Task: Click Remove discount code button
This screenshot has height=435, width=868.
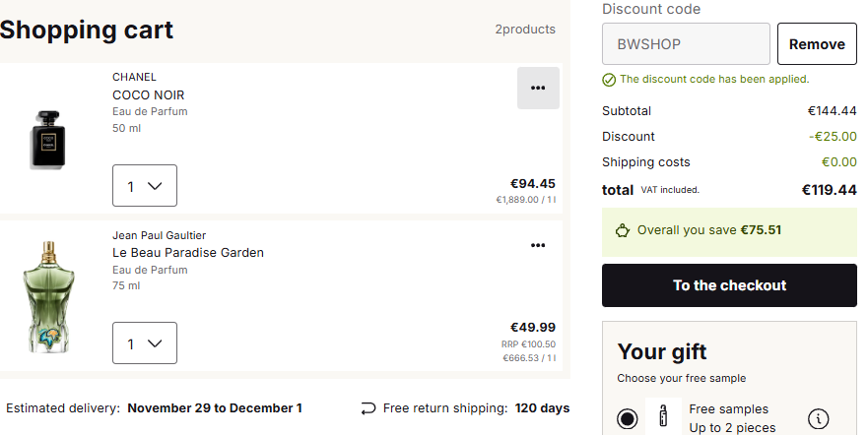Action: click(817, 44)
